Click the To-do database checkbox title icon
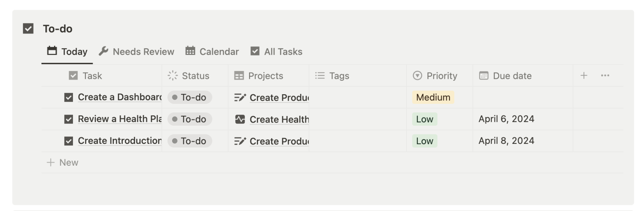Screen dimensions: 644x211 tap(28, 29)
